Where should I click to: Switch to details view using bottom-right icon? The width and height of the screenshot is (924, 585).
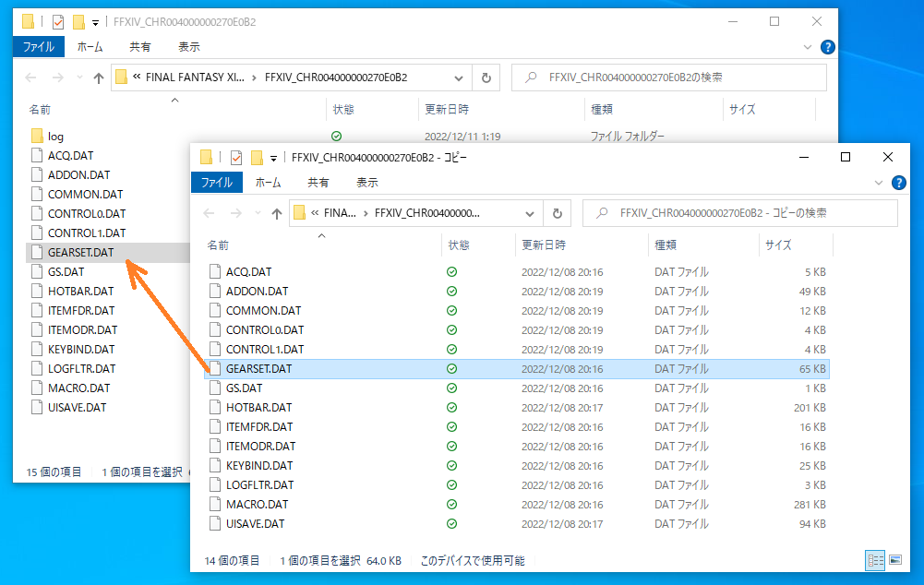tap(874, 560)
